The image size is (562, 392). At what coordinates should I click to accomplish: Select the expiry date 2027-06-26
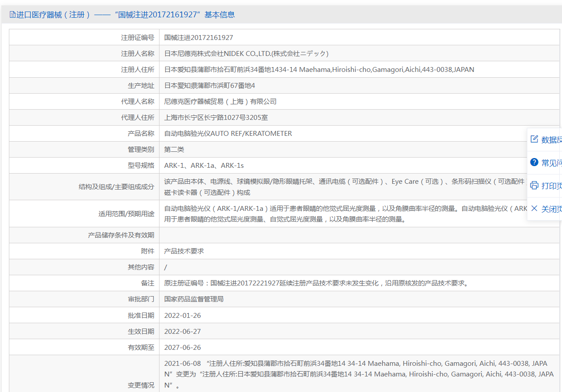(183, 347)
